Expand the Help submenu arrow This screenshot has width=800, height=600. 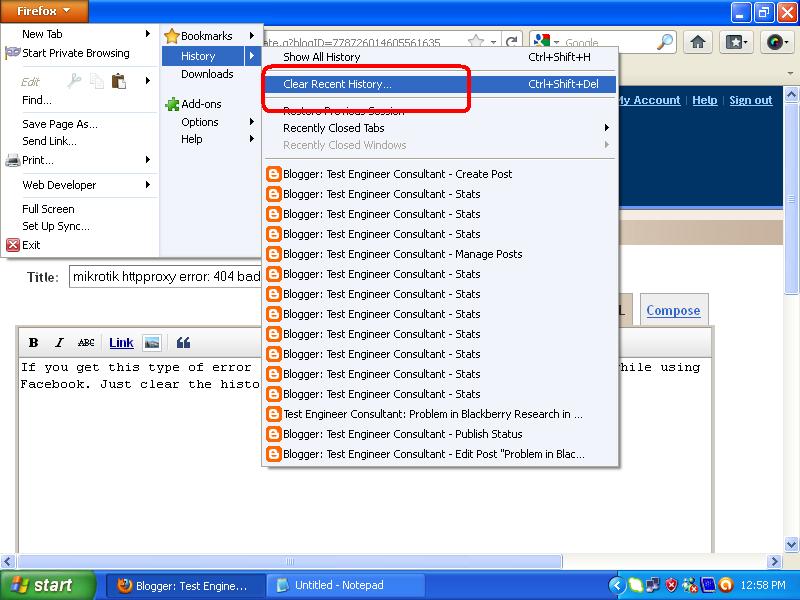click(x=252, y=139)
